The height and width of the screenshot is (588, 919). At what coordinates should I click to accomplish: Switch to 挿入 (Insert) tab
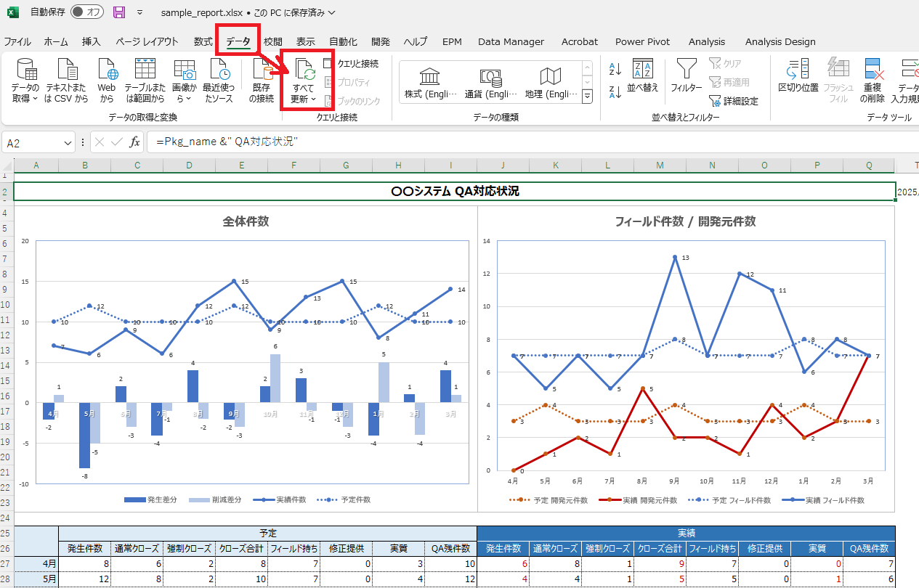click(x=92, y=41)
